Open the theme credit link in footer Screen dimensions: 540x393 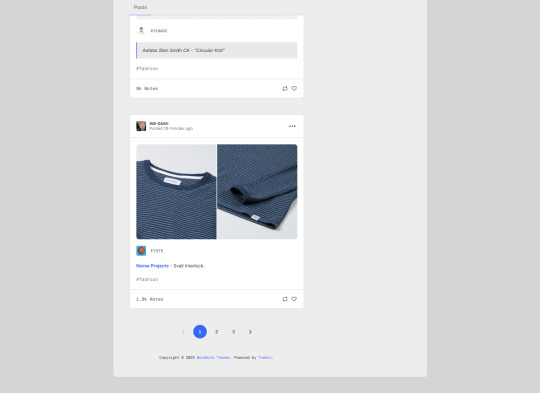click(x=214, y=358)
